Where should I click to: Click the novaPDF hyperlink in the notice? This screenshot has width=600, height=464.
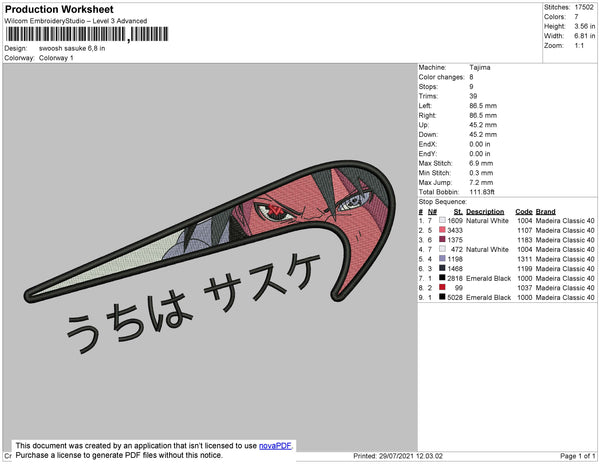pos(275,446)
